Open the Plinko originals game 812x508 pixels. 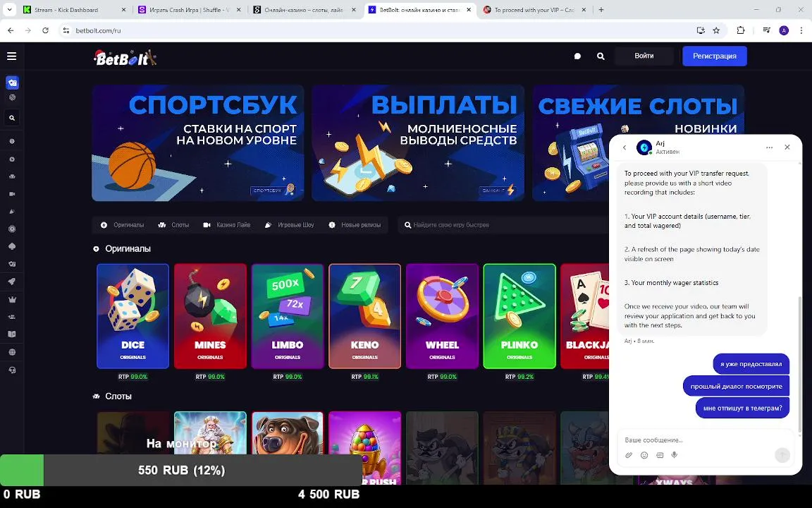click(519, 316)
